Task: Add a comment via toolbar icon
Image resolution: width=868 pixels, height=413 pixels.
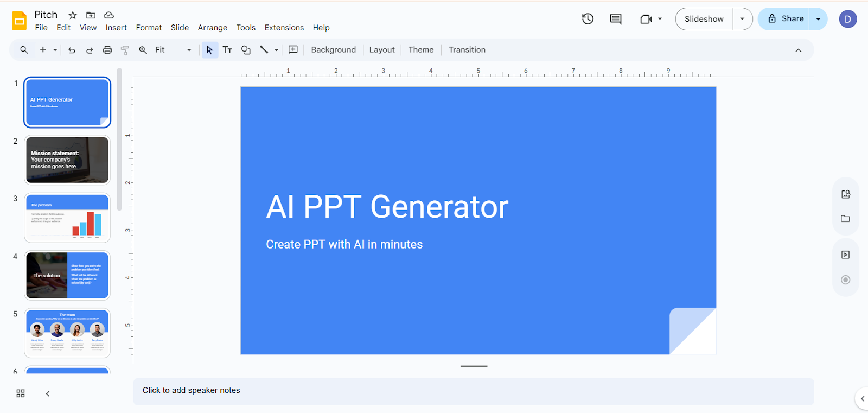Action: point(293,50)
